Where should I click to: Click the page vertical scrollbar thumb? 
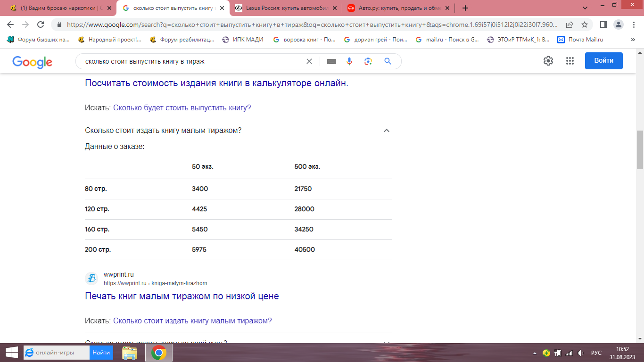(x=640, y=149)
